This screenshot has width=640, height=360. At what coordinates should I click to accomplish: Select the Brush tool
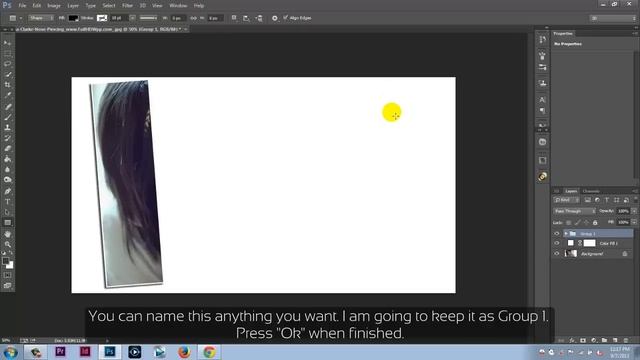tap(7, 117)
